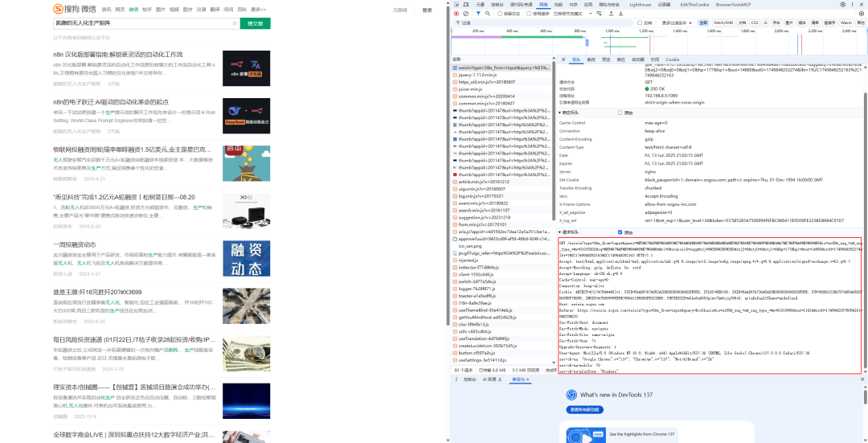
Task: Switch to the Cookie tab in request details
Action: coord(672,59)
